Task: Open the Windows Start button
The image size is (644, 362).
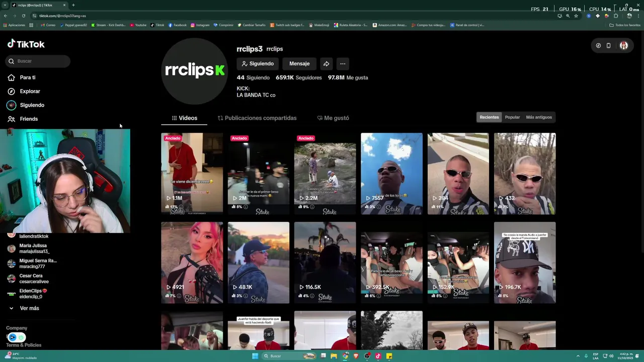Action: 255,356
